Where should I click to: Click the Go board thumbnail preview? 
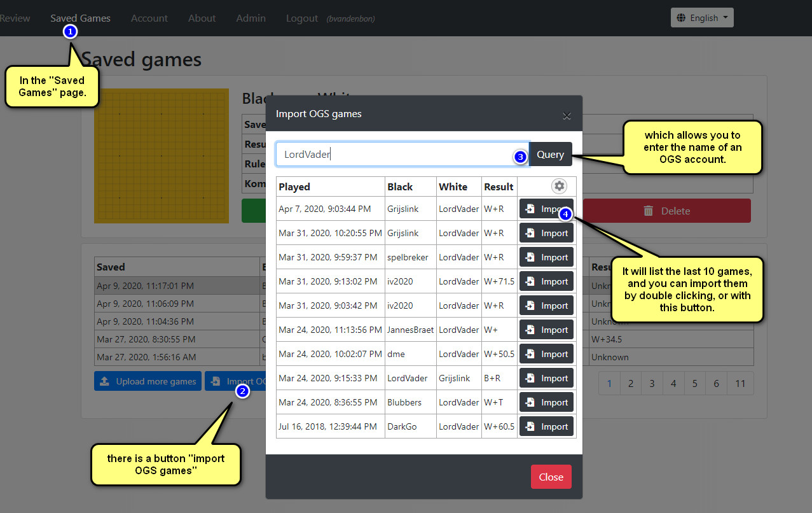pos(161,156)
